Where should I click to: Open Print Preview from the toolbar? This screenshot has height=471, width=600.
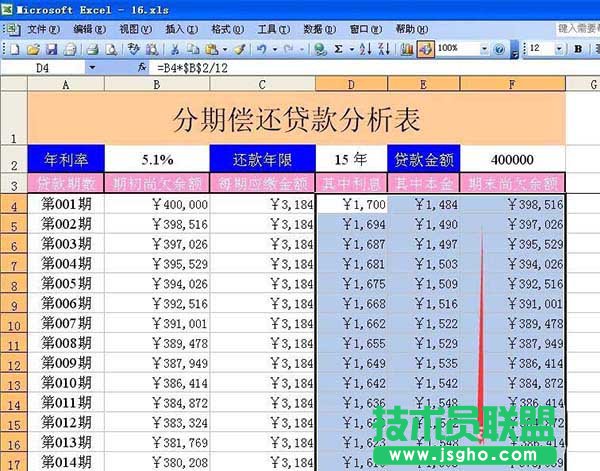coord(111,49)
